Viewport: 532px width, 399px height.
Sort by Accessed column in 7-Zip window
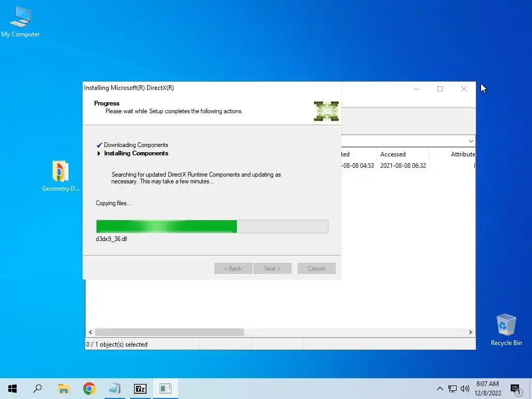point(403,154)
